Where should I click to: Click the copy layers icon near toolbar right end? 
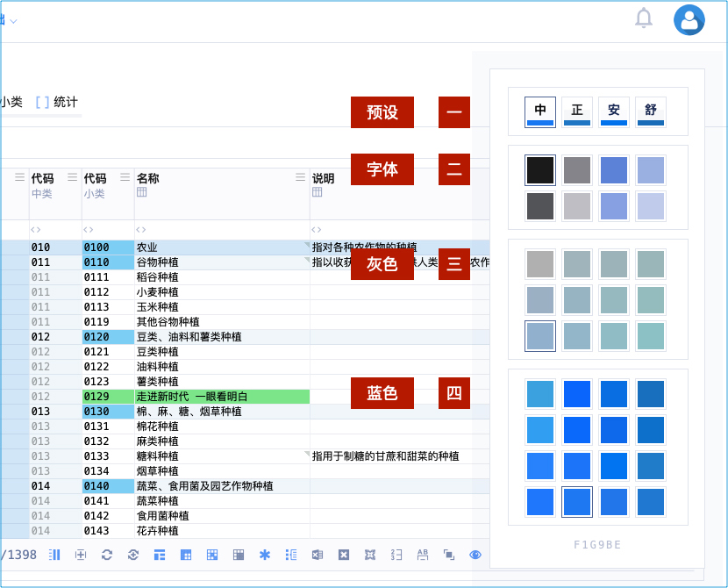point(448,555)
